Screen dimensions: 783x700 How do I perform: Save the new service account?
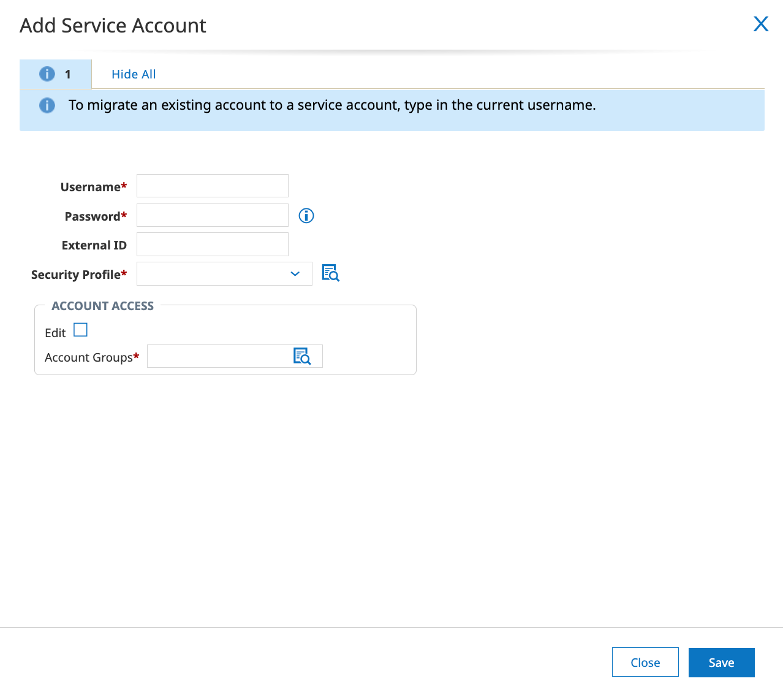tap(722, 663)
